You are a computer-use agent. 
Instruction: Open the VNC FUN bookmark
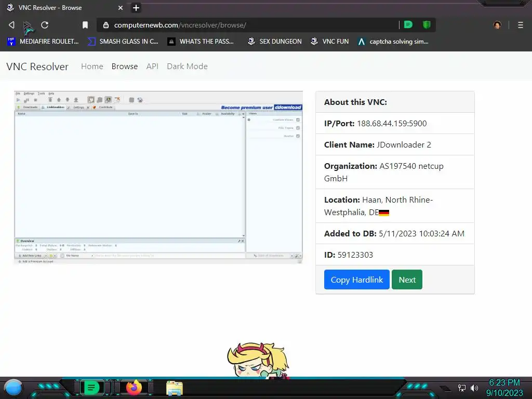point(330,42)
